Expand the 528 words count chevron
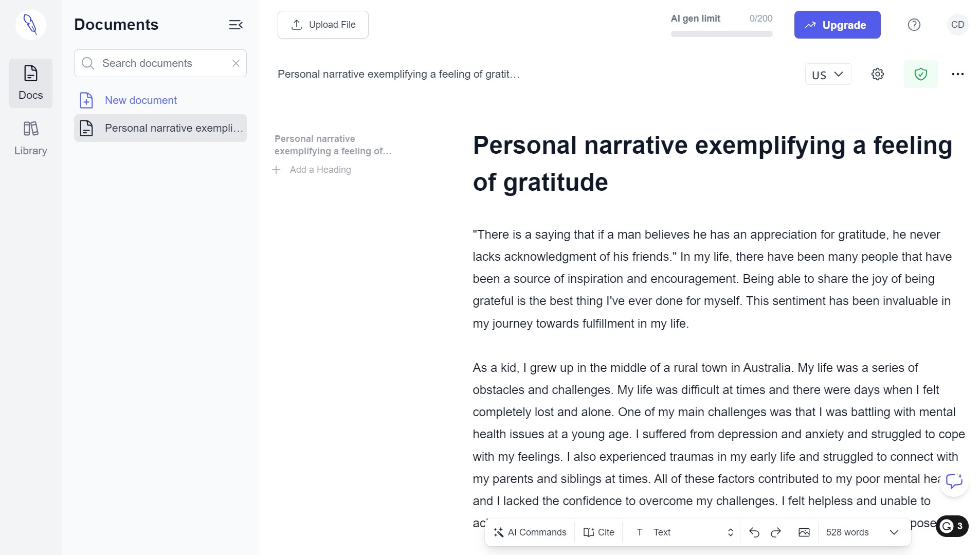 (894, 532)
